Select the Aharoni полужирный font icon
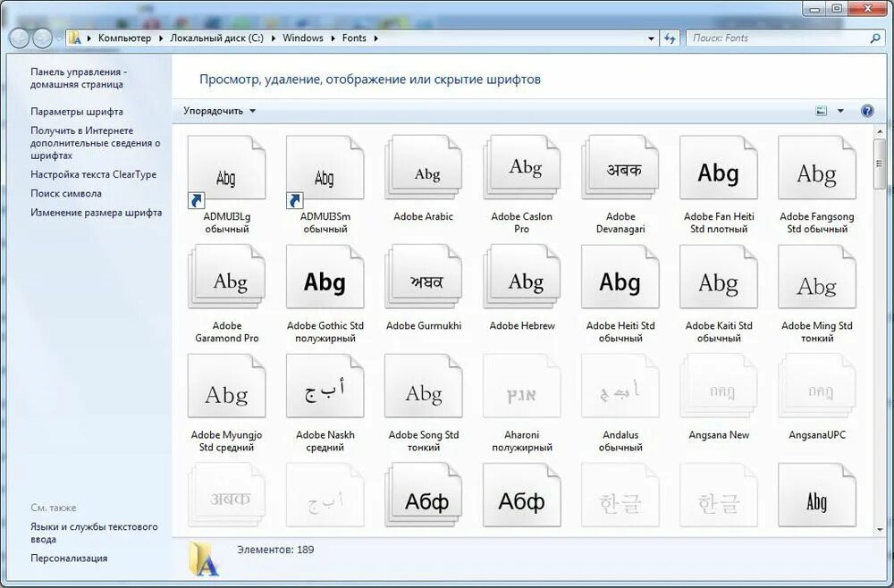894x588 pixels. (x=522, y=386)
